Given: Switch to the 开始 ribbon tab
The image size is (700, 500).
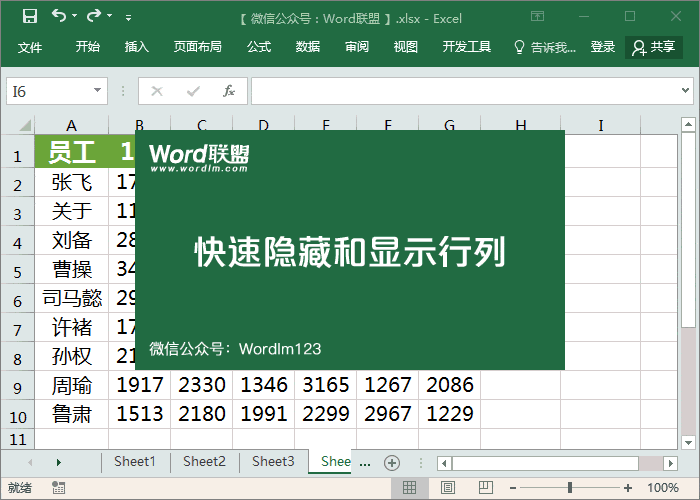Looking at the screenshot, I should (88, 46).
